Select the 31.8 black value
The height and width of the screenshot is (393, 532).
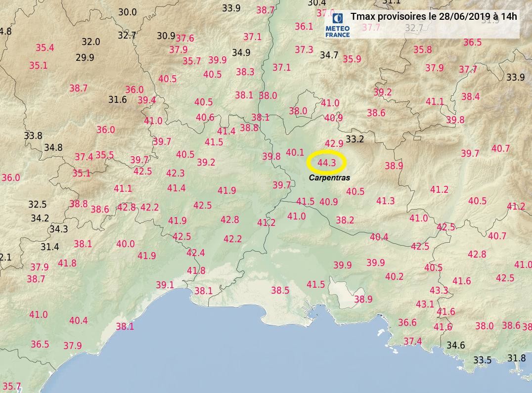pyautogui.click(x=517, y=358)
